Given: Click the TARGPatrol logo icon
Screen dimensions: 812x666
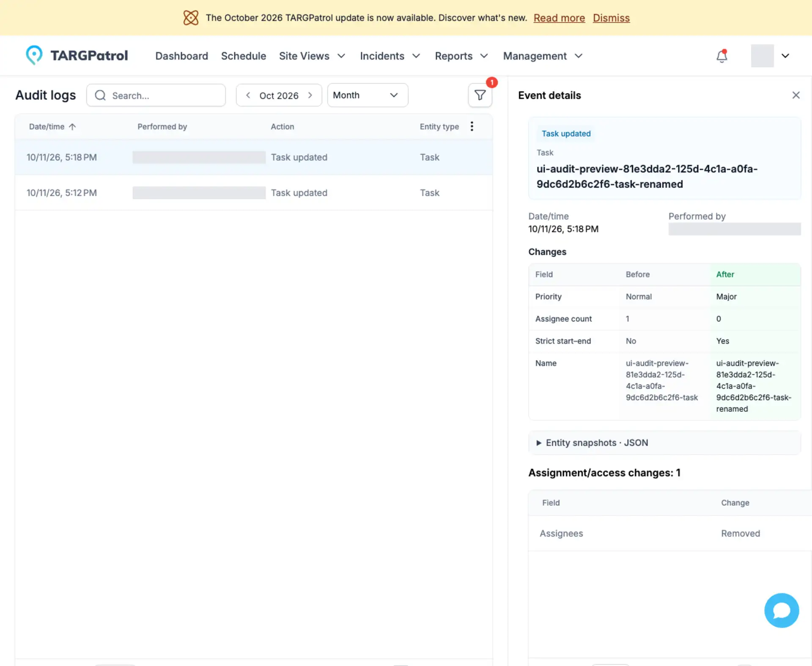Looking at the screenshot, I should (x=34, y=55).
